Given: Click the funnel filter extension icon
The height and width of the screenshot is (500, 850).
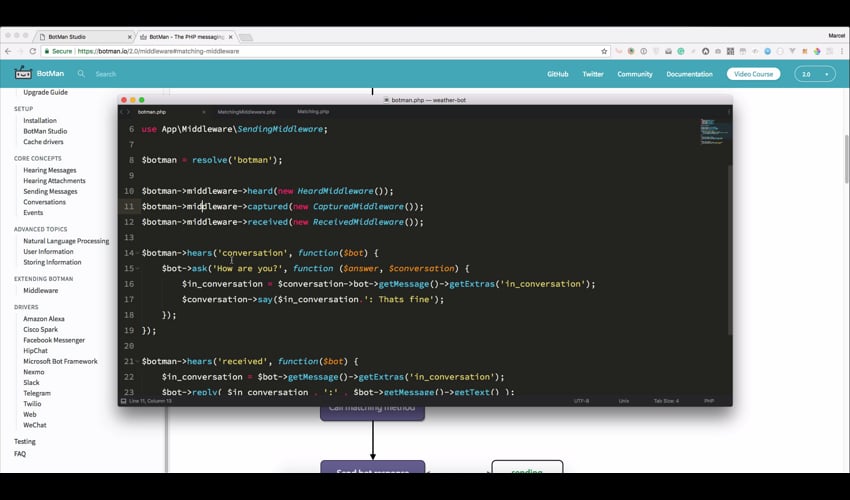Looking at the screenshot, I should click(793, 51).
